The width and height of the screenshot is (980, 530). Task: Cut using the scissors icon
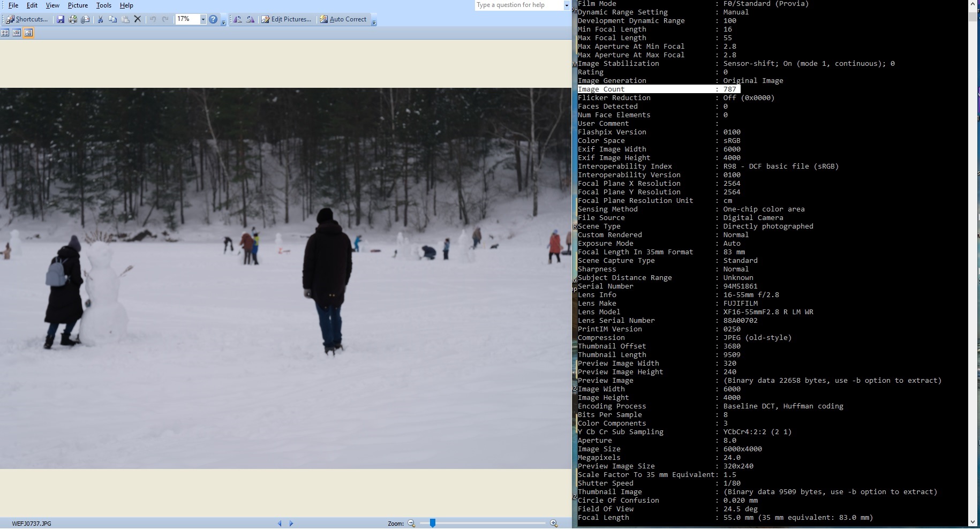coord(100,19)
